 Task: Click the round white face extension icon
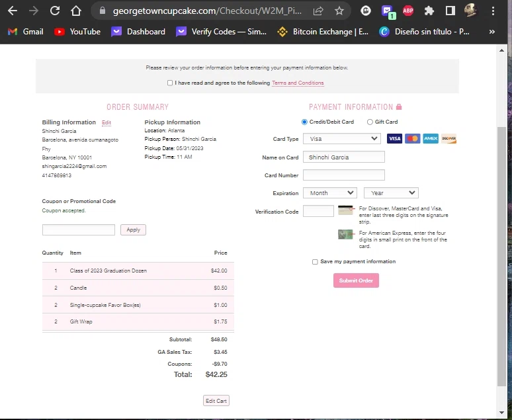click(366, 11)
